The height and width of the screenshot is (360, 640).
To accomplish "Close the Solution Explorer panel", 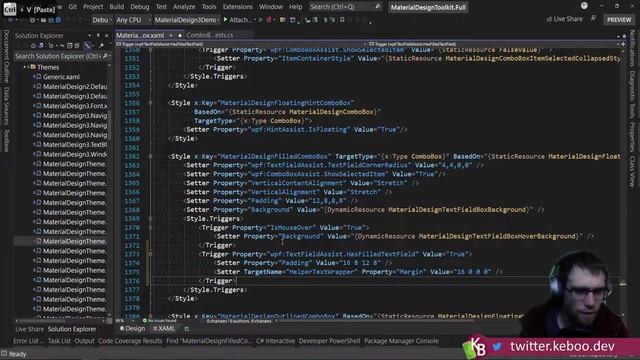I will tap(107, 36).
